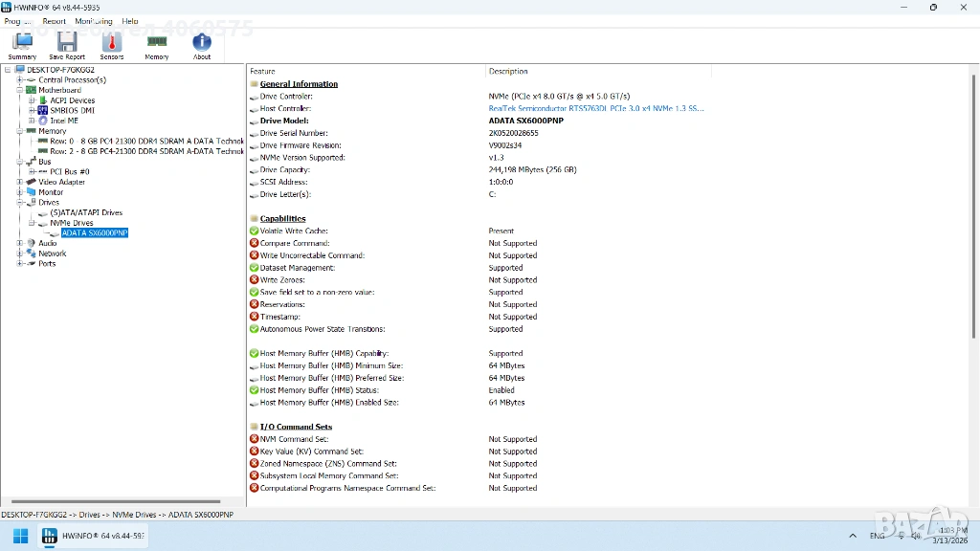Show hidden system tray icons
980x551 pixels.
point(852,536)
